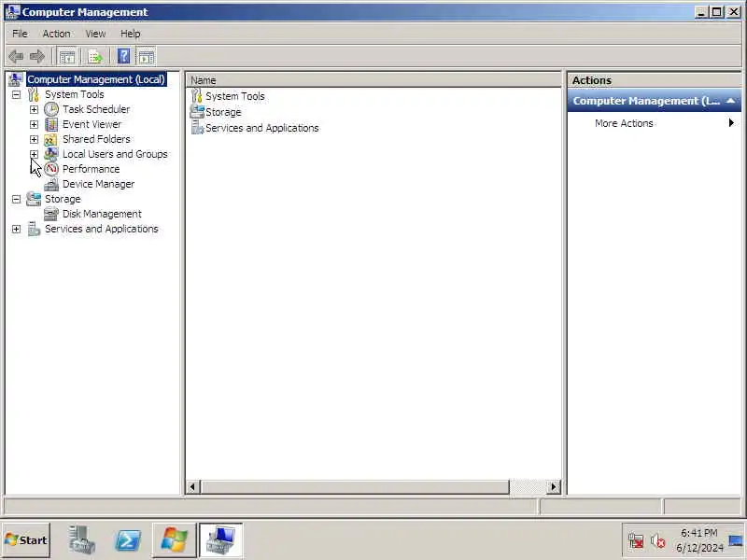747x560 pixels.
Task: Click Services and Applications icon in Name list
Action: [197, 128]
